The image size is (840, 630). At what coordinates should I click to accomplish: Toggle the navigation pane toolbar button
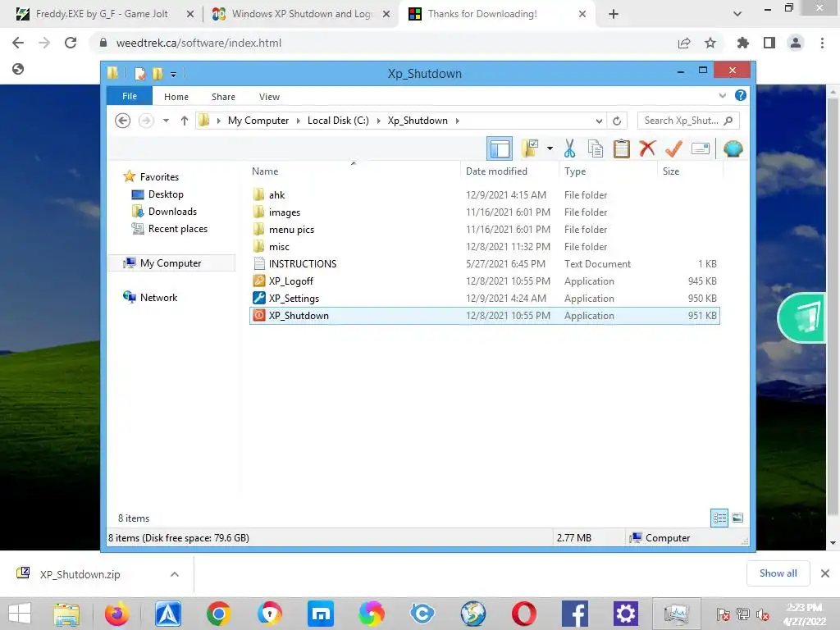(x=500, y=149)
